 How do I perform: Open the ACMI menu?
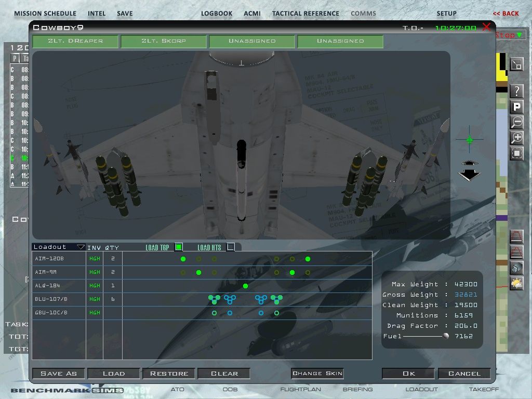pos(252,14)
